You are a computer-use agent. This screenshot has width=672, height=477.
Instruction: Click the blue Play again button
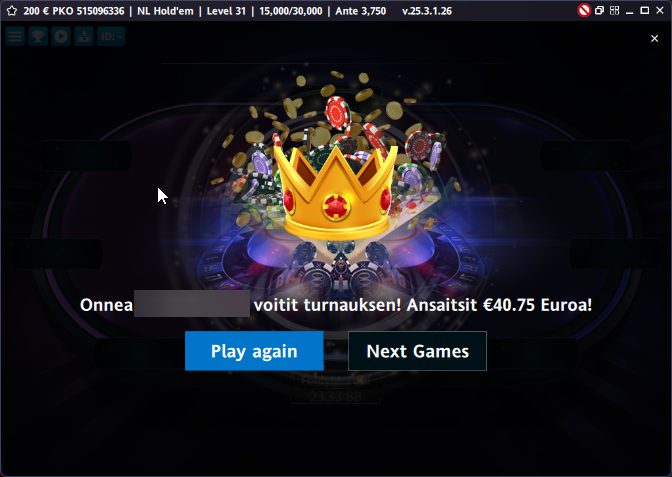[254, 351]
